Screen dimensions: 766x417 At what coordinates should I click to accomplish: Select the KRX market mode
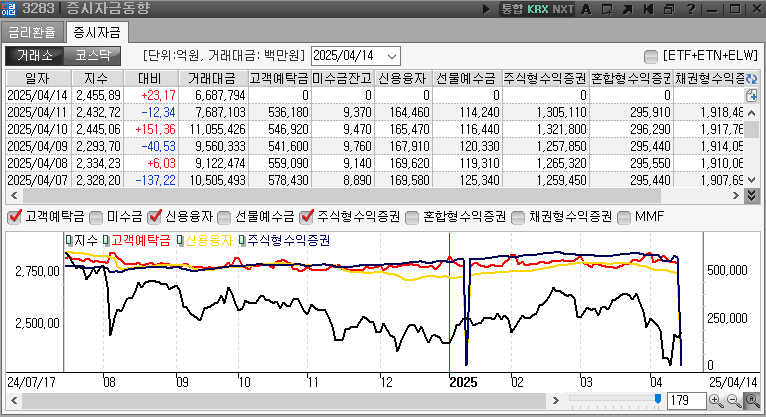[x=537, y=9]
